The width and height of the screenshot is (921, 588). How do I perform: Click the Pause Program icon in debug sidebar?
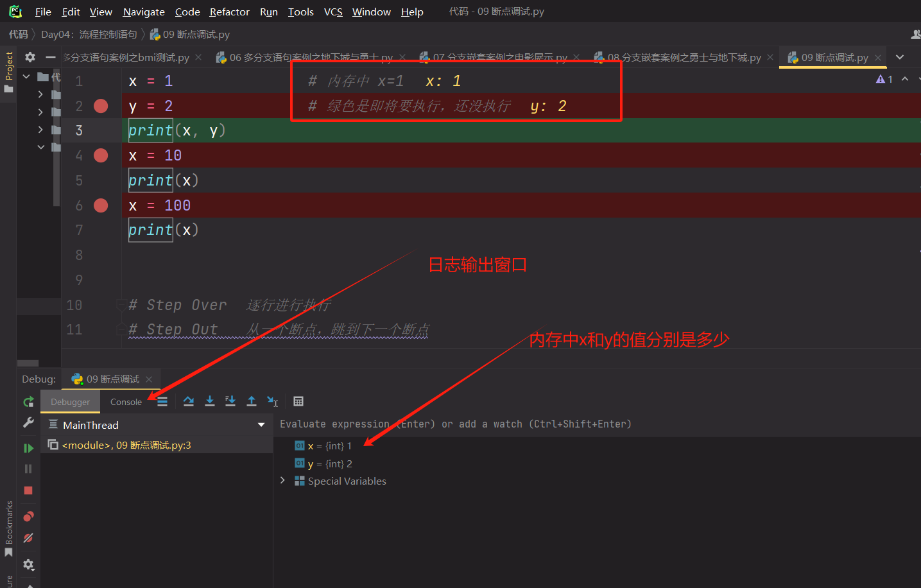[x=28, y=469]
